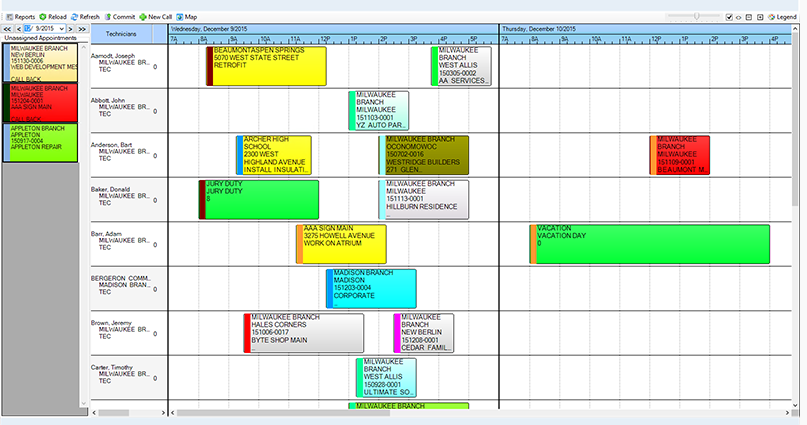Select technician row BERGERON COMM..
The width and height of the screenshot is (807, 425).
click(x=129, y=289)
